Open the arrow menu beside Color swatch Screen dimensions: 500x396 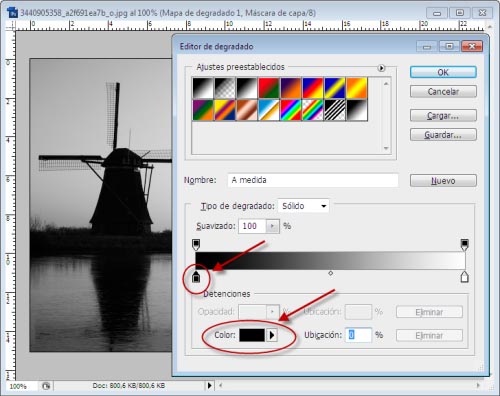[272, 335]
